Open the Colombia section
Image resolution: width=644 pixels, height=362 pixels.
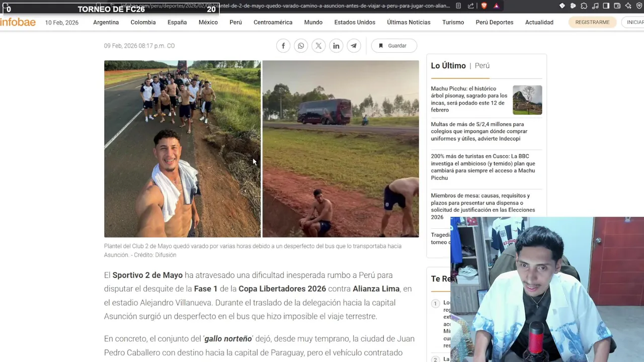143,23
